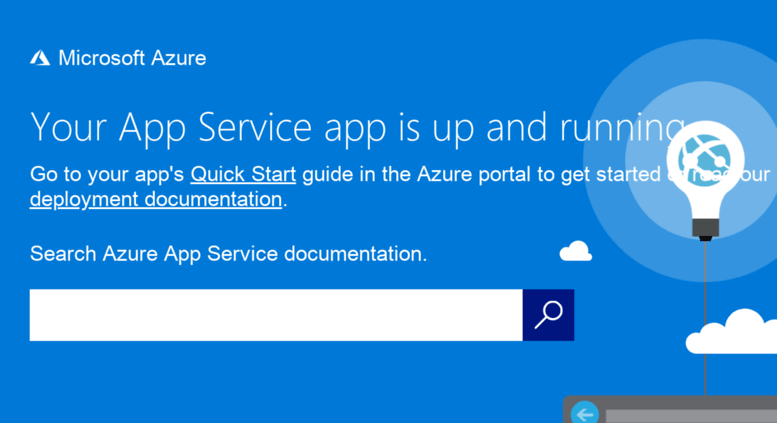The image size is (777, 423).
Task: Click the 'Search Azure App Service documentation' label
Action: coord(228,254)
